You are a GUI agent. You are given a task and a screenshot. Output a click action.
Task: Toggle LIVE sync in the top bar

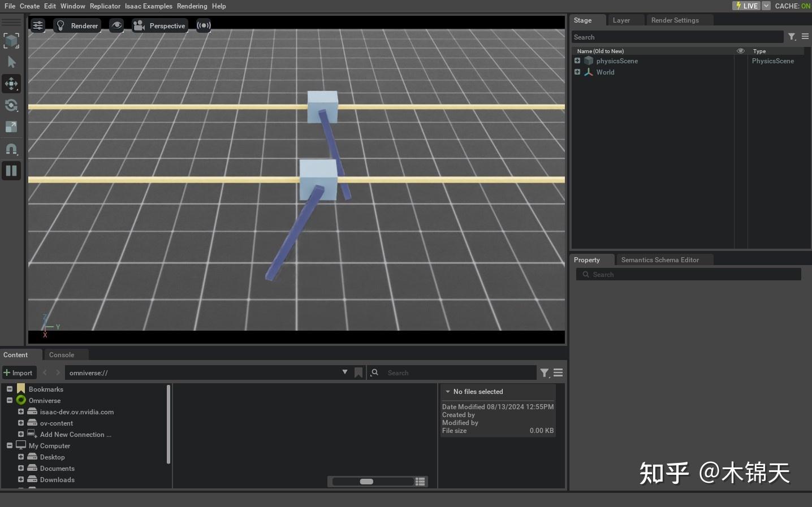pyautogui.click(x=746, y=6)
